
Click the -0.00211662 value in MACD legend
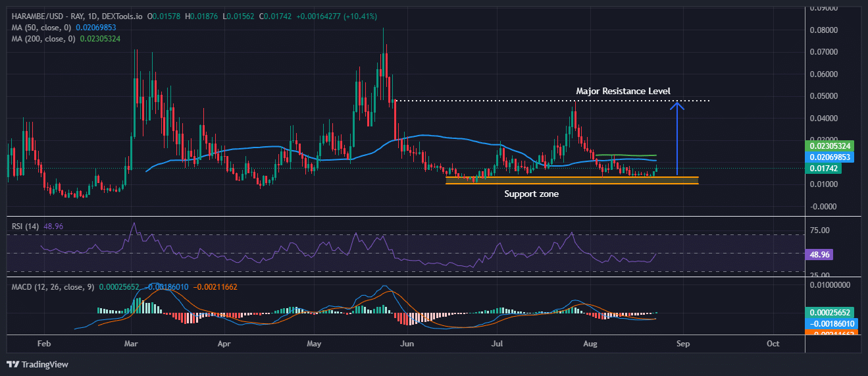click(216, 287)
